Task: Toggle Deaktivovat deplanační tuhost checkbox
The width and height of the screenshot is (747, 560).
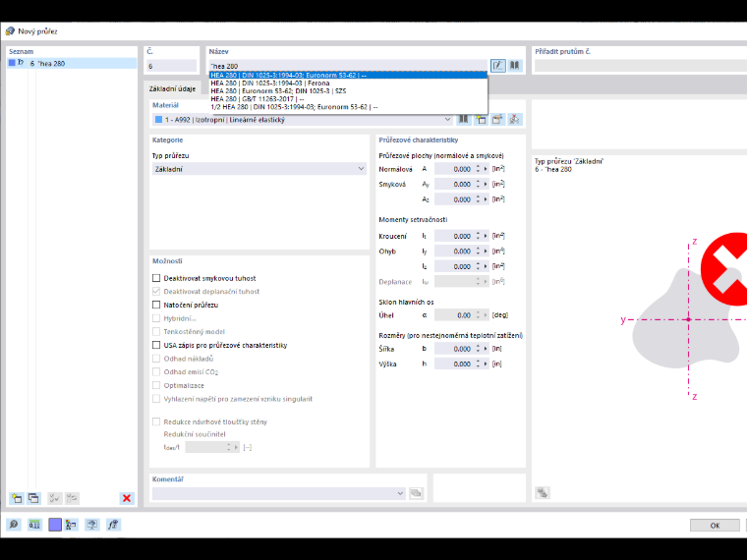Action: click(156, 292)
